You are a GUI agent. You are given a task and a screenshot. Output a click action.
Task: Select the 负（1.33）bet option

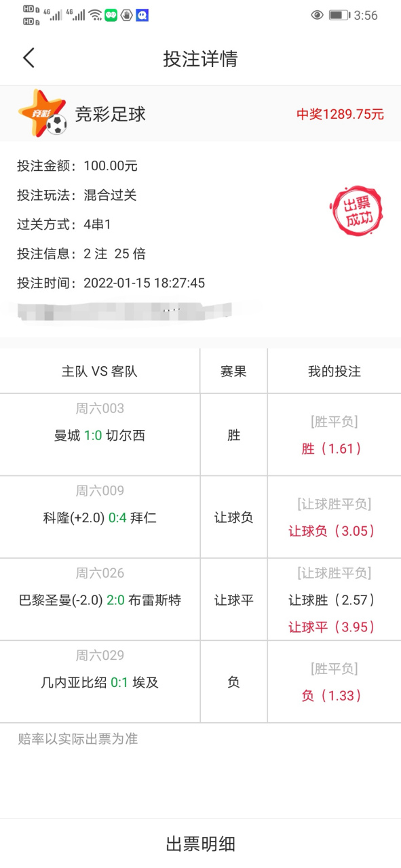click(x=332, y=695)
